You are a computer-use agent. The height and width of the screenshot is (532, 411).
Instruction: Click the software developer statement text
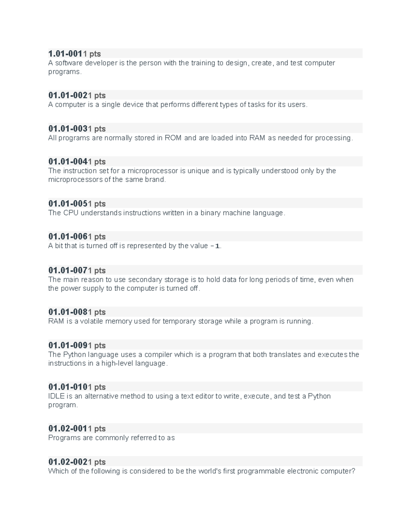191,67
